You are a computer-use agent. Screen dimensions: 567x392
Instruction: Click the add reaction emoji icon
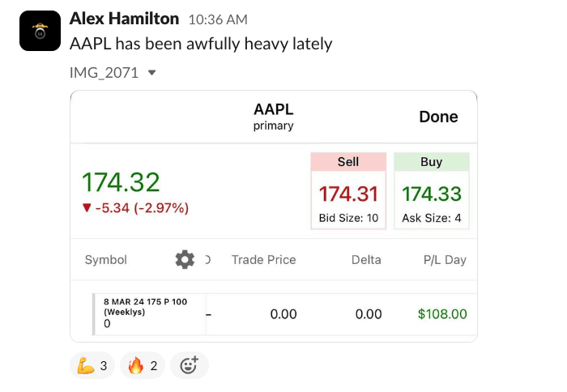(189, 365)
